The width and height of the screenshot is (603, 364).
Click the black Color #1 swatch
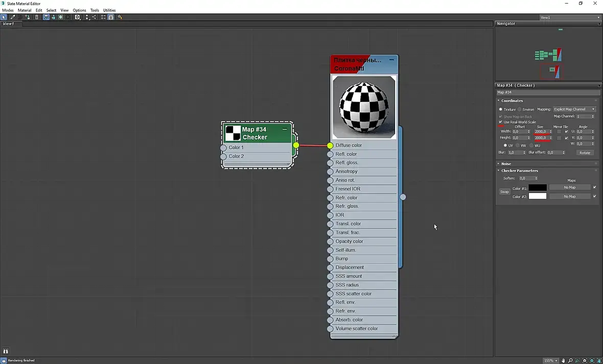click(538, 187)
